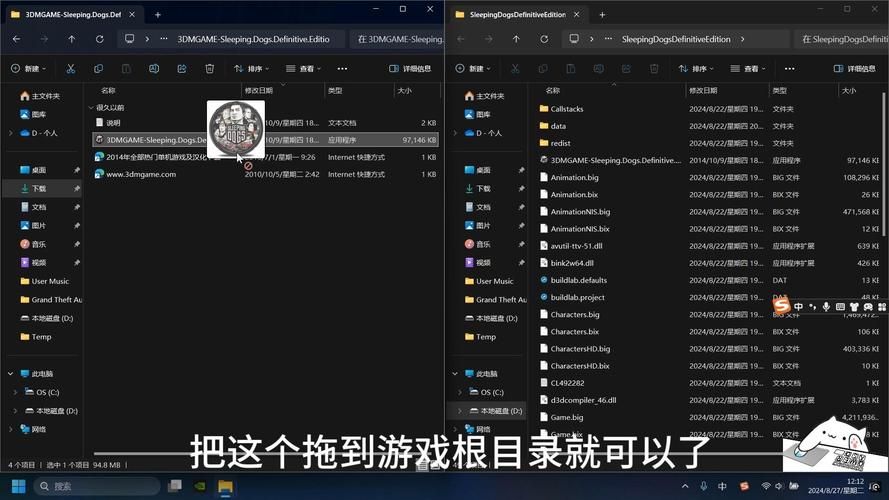This screenshot has width=889, height=500.
Task: Toggle the 详细信息 details pane in left window
Action: [x=410, y=69]
